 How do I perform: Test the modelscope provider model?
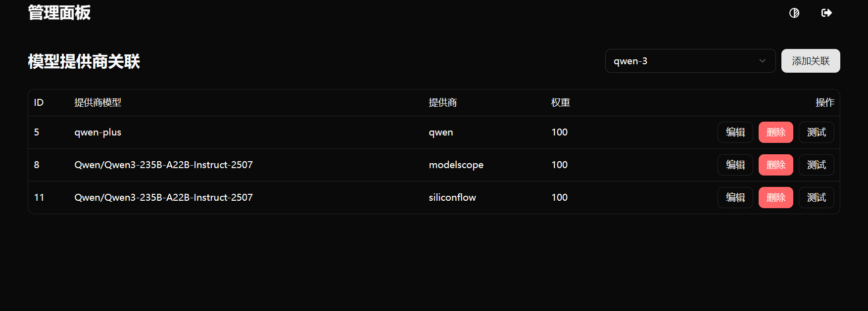click(x=816, y=165)
